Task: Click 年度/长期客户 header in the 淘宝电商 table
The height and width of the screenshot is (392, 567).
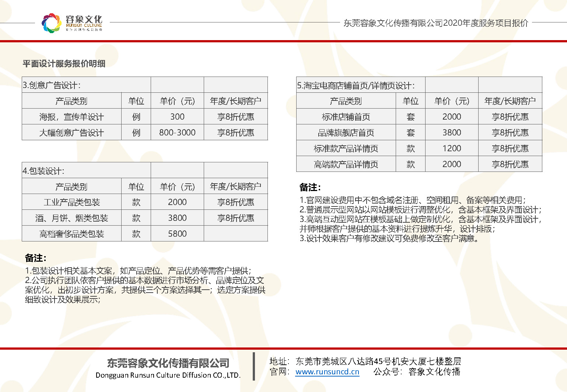Action: coord(510,101)
